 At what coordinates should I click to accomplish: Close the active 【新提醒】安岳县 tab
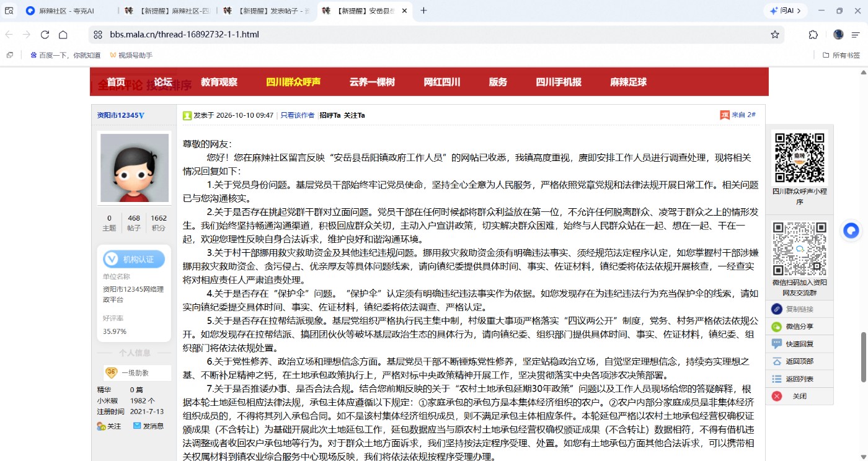click(404, 11)
